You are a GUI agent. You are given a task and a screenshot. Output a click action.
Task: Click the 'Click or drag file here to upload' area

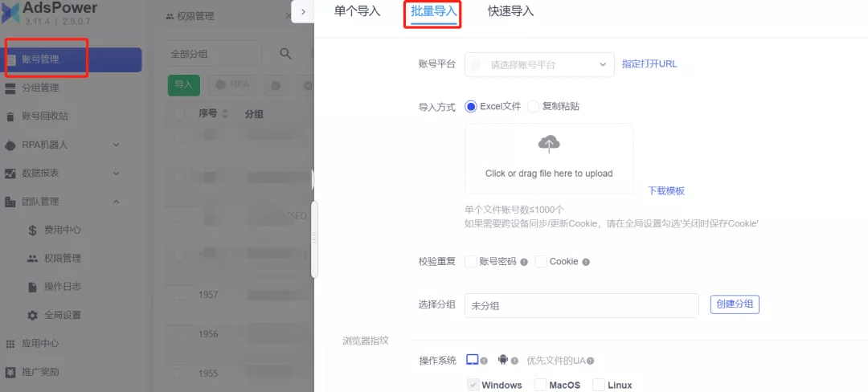549,158
